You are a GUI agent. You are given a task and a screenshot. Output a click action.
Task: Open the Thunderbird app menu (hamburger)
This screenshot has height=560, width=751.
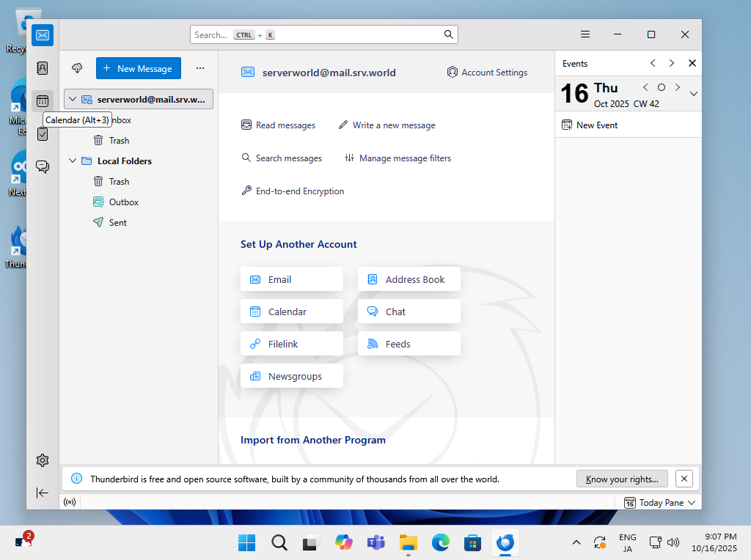pos(585,34)
